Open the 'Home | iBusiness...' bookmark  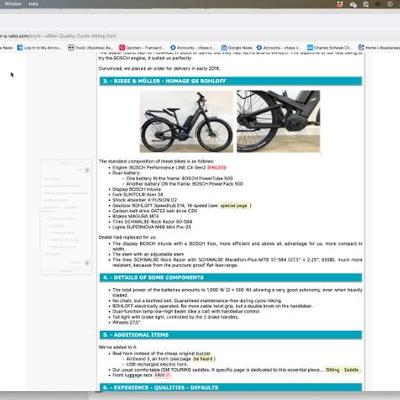pyautogui.click(x=379, y=48)
